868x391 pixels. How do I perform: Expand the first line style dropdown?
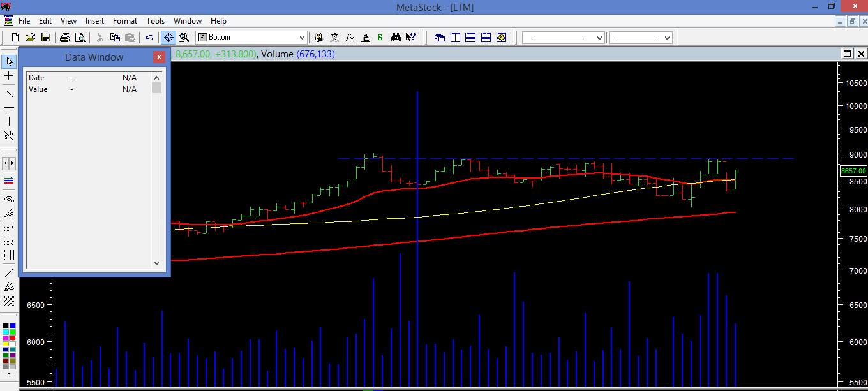pos(599,38)
